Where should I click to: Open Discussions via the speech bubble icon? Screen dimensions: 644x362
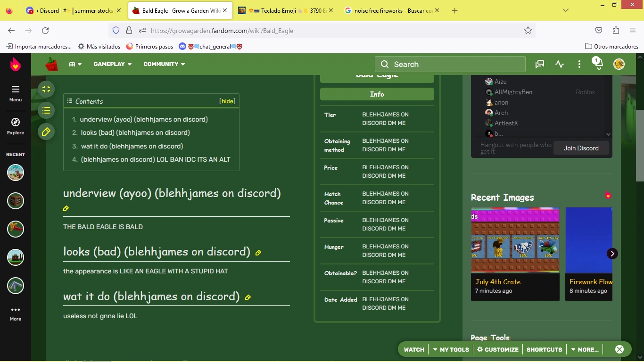539,64
